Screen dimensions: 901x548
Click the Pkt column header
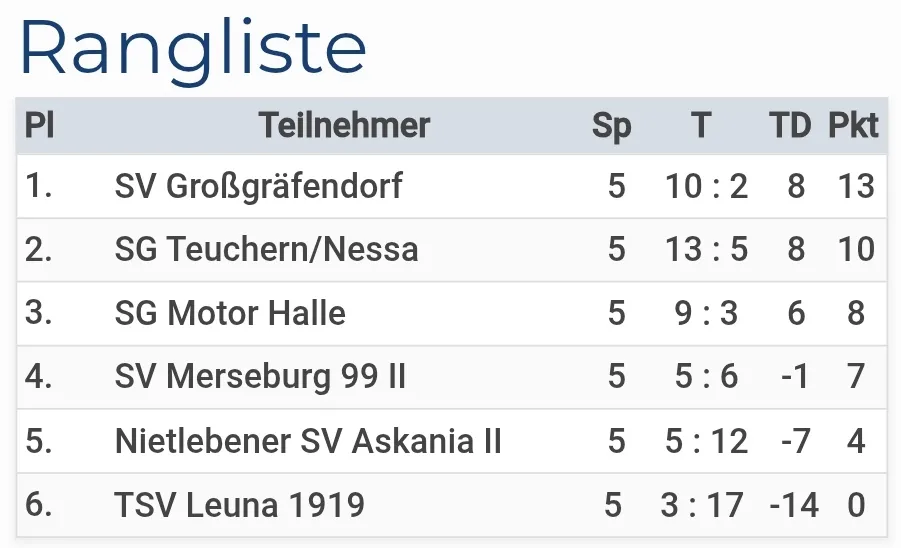pyautogui.click(x=853, y=126)
